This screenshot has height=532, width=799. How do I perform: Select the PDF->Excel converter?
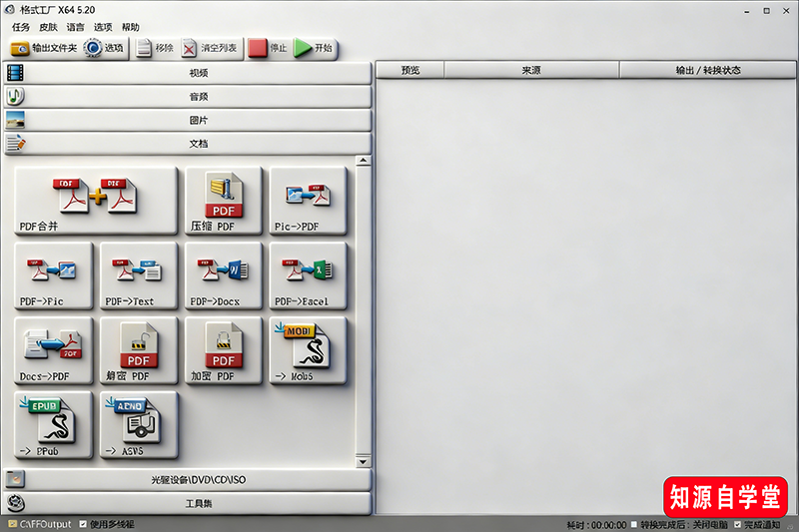pyautogui.click(x=308, y=275)
